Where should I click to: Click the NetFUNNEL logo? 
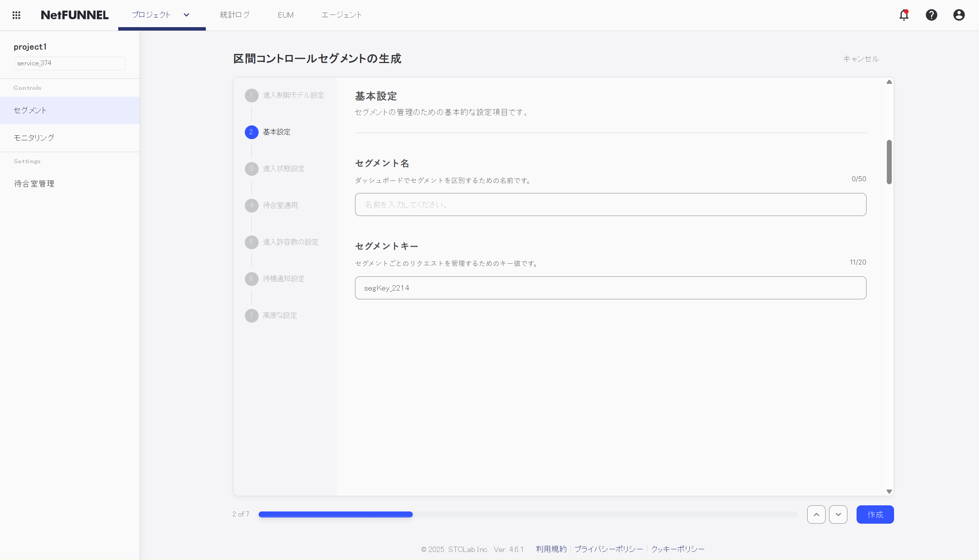74,15
